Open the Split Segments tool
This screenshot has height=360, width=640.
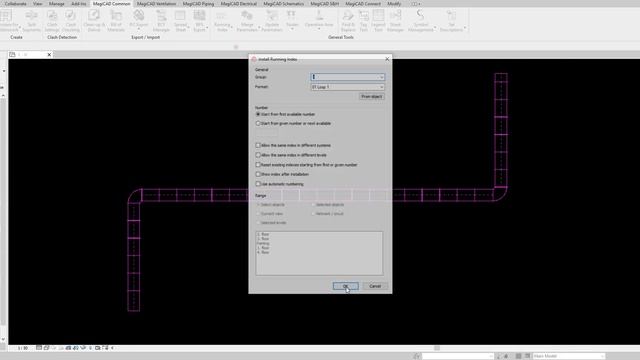(x=31, y=21)
